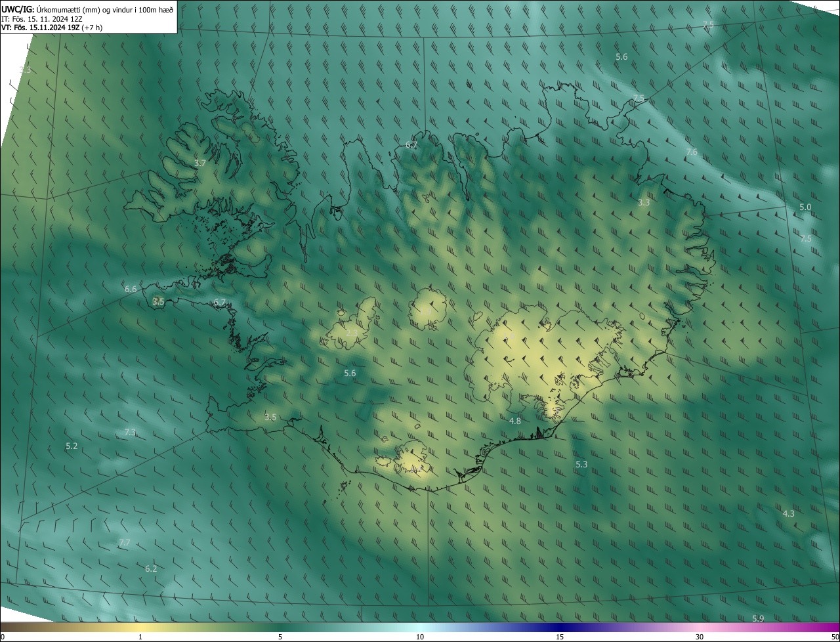Viewport: 840px width, 642px height.
Task: Click the 3.7 value over the Westfjords
Action: click(x=201, y=163)
